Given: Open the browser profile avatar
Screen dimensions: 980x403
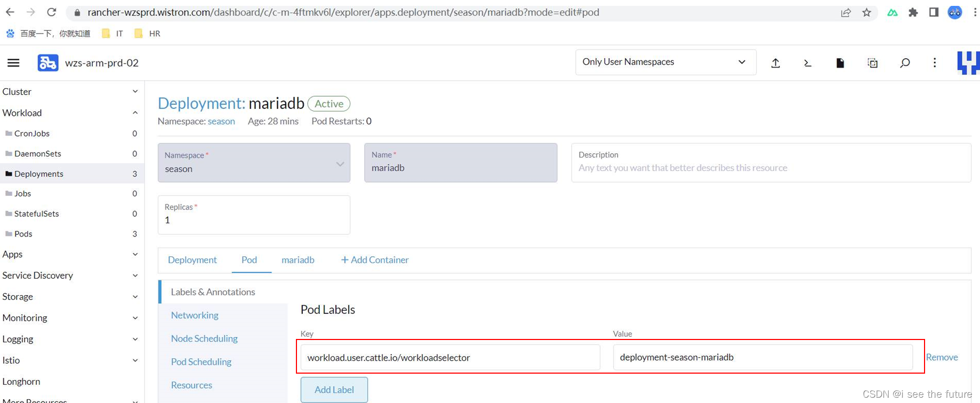Looking at the screenshot, I should point(954,12).
